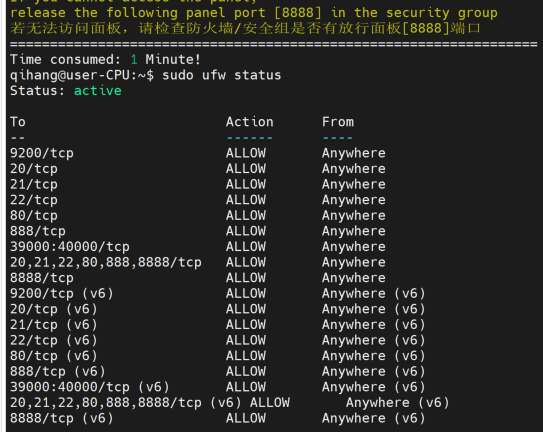
Task: Click 'Time consumed: 1 Minute!' line
Action: (105, 60)
